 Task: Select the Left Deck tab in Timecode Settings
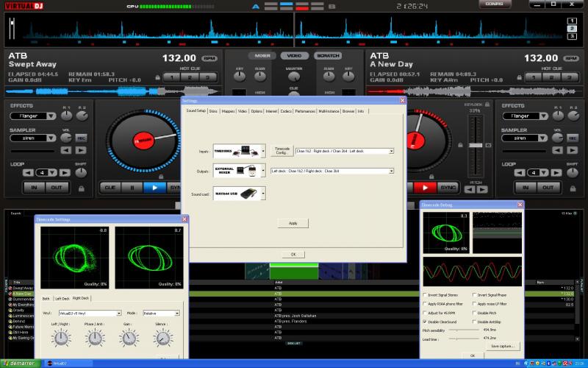point(62,299)
